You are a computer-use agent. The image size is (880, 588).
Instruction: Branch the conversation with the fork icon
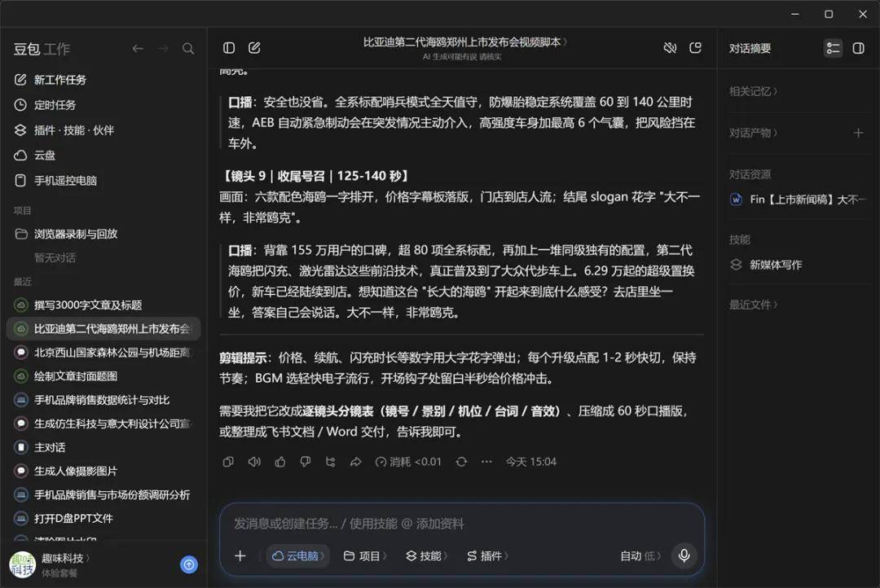click(331, 462)
